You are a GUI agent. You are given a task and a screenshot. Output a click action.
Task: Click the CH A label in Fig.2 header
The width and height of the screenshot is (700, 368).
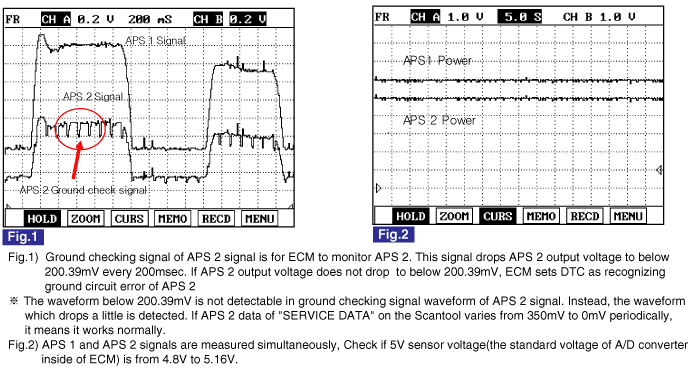point(425,17)
